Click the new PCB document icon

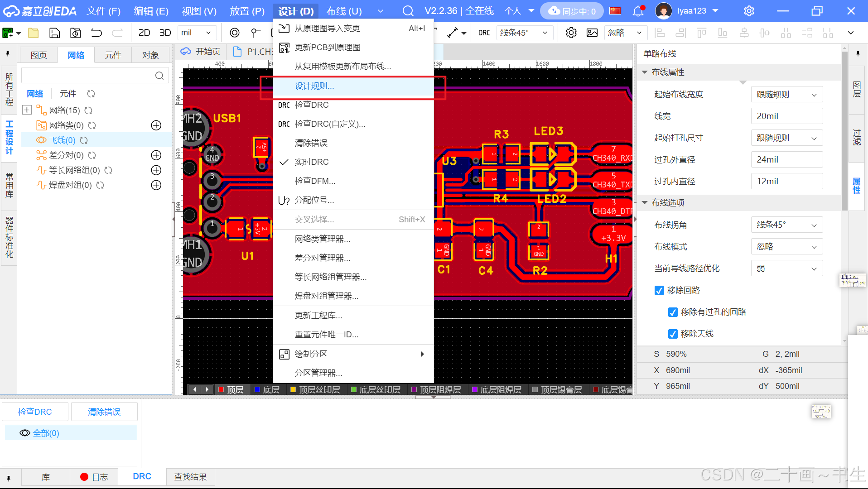[8, 33]
